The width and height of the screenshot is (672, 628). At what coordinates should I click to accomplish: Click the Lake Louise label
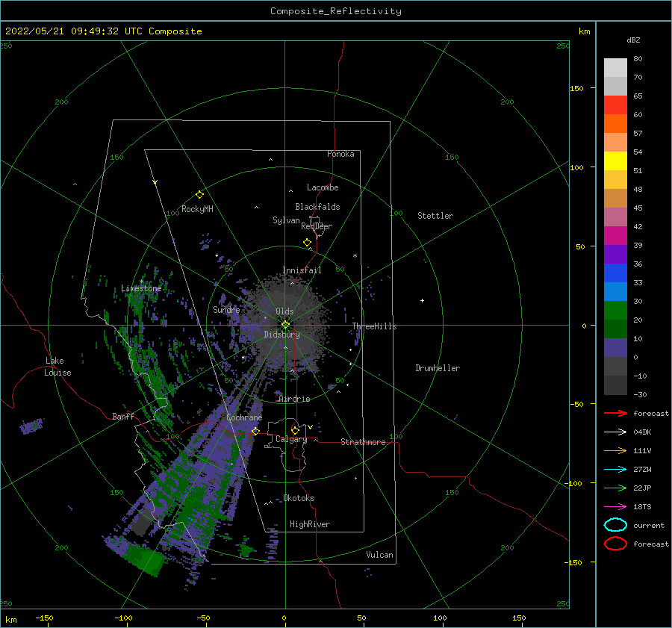tap(57, 367)
